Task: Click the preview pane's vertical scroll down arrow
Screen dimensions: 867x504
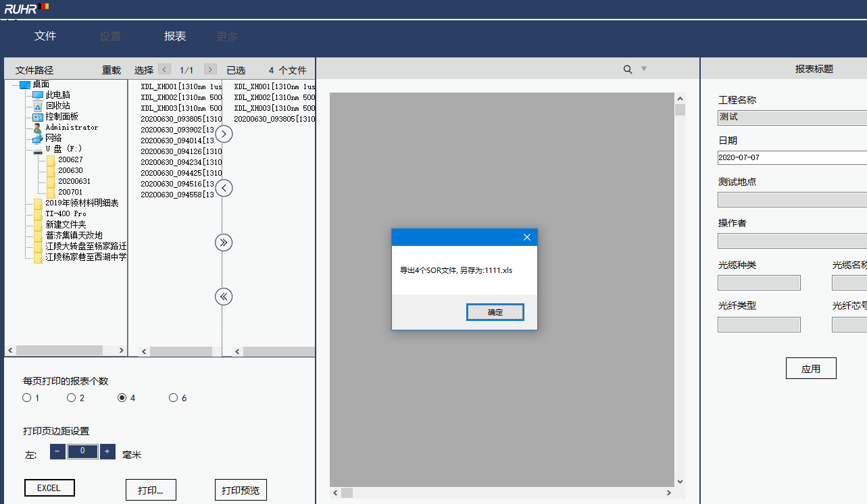Action: (680, 481)
